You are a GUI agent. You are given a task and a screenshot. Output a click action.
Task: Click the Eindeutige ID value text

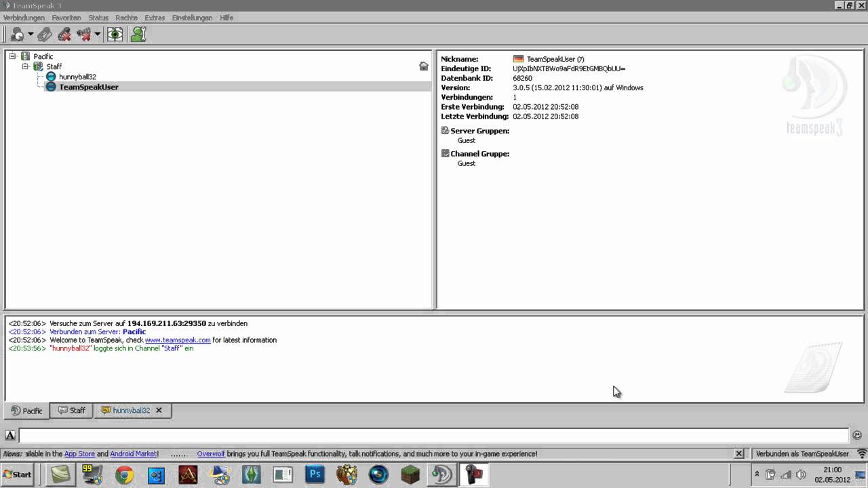click(569, 68)
